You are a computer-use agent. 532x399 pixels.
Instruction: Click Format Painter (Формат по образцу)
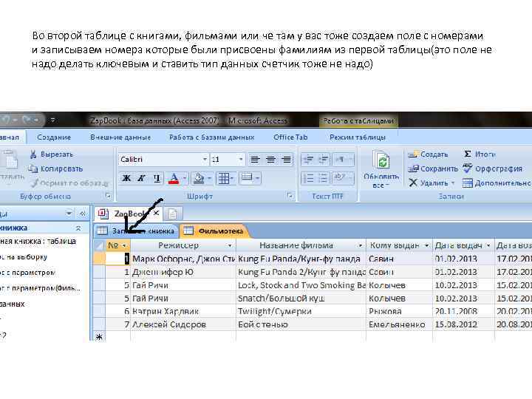click(x=69, y=183)
